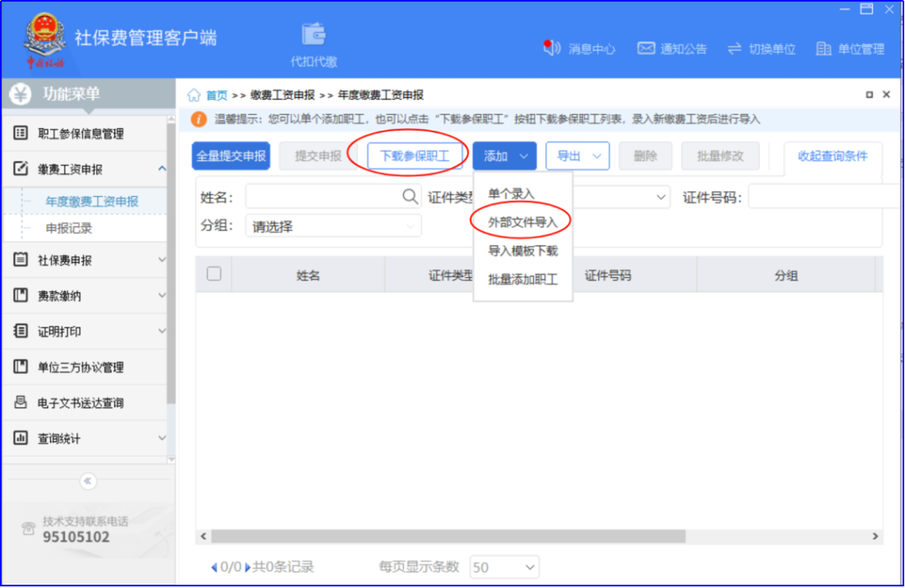Close the inner 年度缴费工资申报 panel
Screen dimensions: 905x588
887,94
